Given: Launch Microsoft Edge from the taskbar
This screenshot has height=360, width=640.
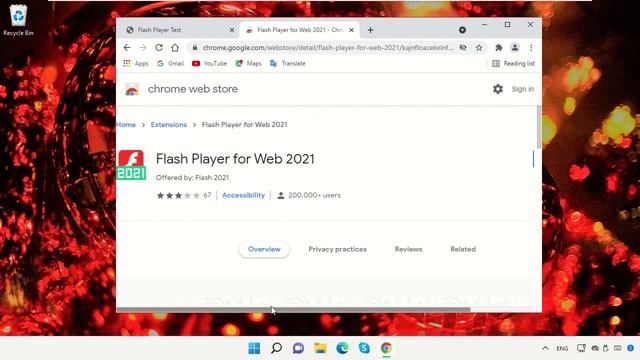Looking at the screenshot, I should click(x=342, y=348).
